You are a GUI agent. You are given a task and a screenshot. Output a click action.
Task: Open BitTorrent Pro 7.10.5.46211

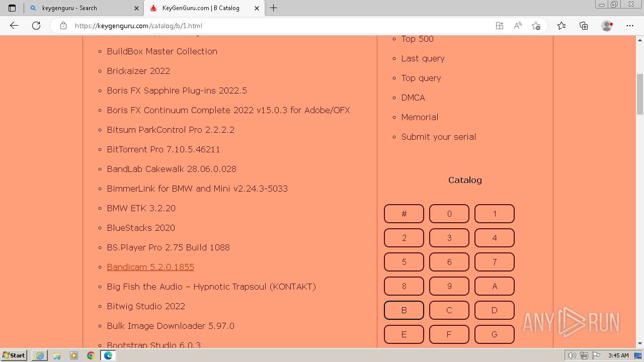pyautogui.click(x=164, y=149)
